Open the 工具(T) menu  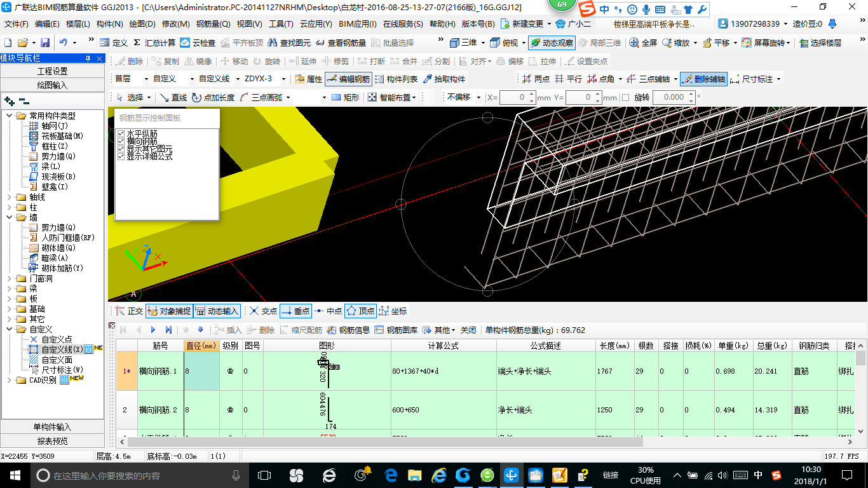pos(281,24)
